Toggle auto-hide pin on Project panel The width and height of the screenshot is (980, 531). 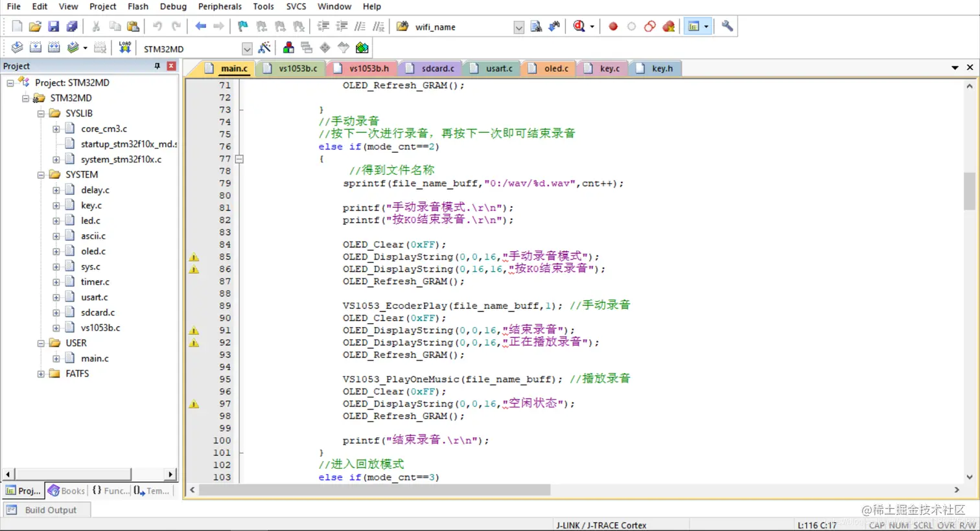point(157,66)
